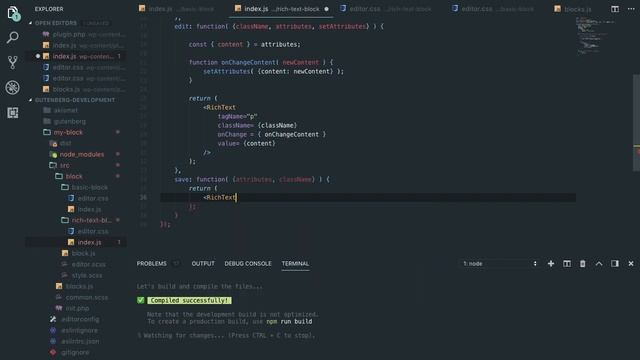Click the editor minimap
640x360 pixels.
tap(596, 36)
